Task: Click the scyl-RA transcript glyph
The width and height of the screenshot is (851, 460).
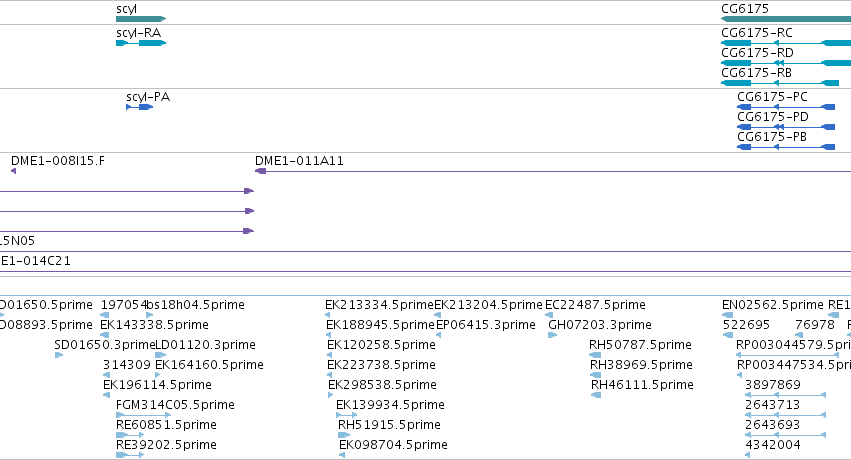Action: (141, 43)
